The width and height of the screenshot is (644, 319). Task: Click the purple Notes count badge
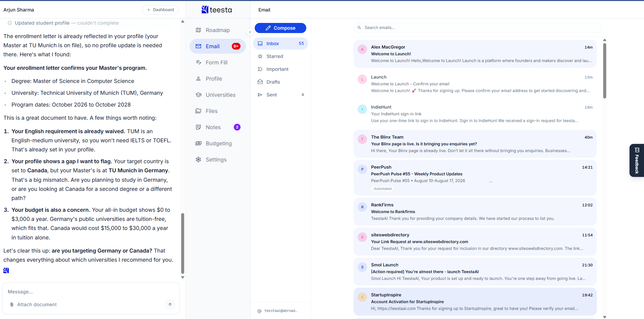click(x=237, y=127)
